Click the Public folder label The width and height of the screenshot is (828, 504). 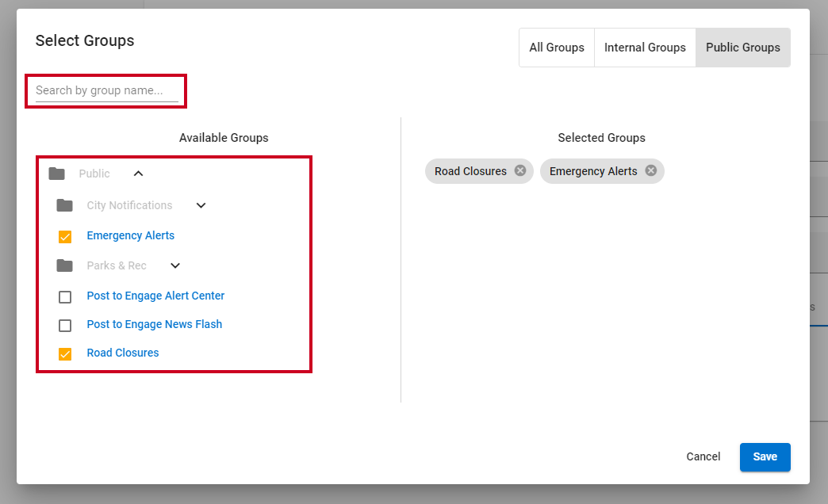coord(94,174)
